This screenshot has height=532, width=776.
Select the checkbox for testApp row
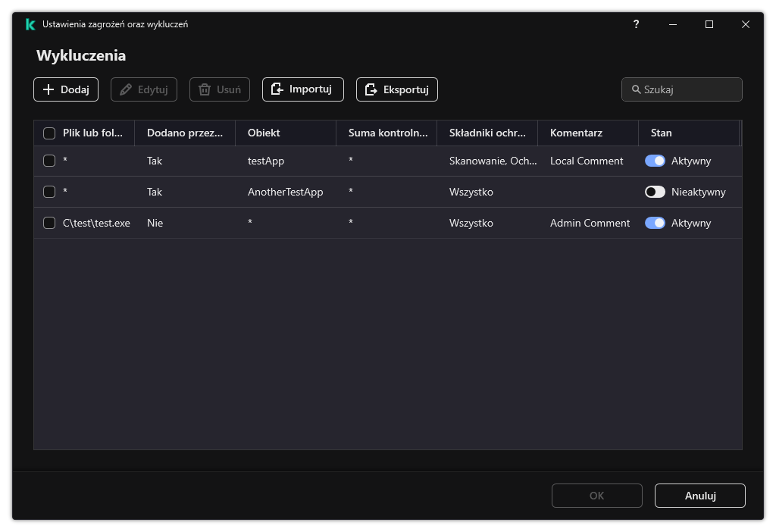pos(49,161)
